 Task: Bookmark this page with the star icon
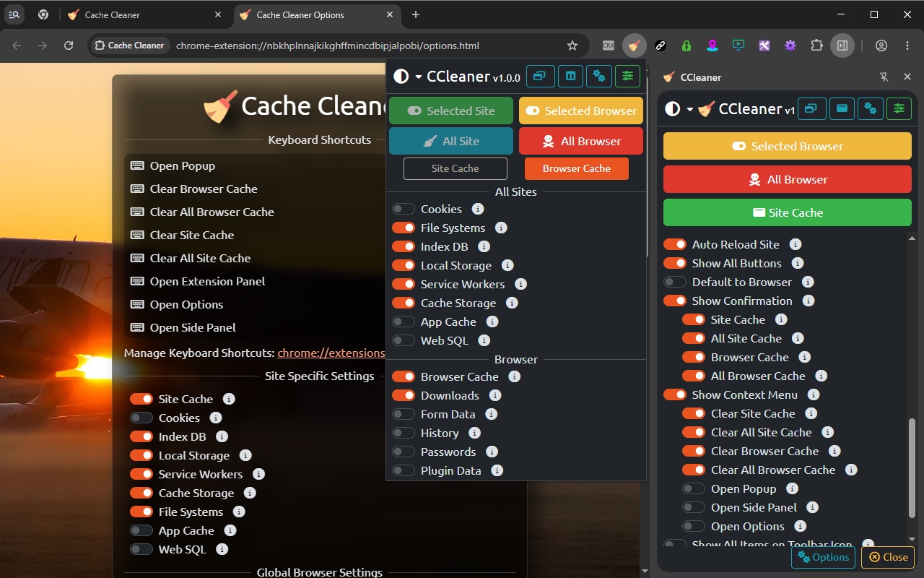point(572,46)
